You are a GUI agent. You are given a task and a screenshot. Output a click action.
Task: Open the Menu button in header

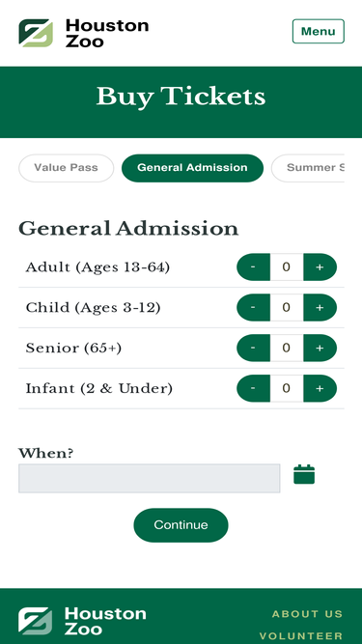pos(319,31)
